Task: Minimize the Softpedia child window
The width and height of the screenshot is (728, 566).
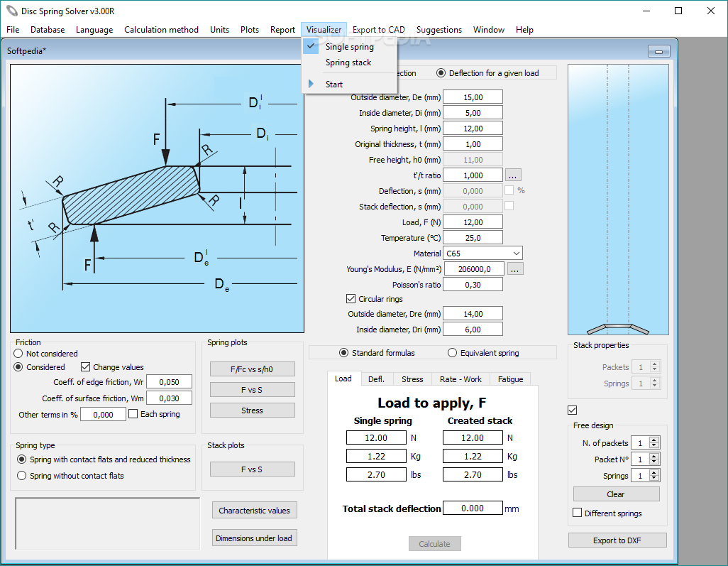Action: point(658,51)
